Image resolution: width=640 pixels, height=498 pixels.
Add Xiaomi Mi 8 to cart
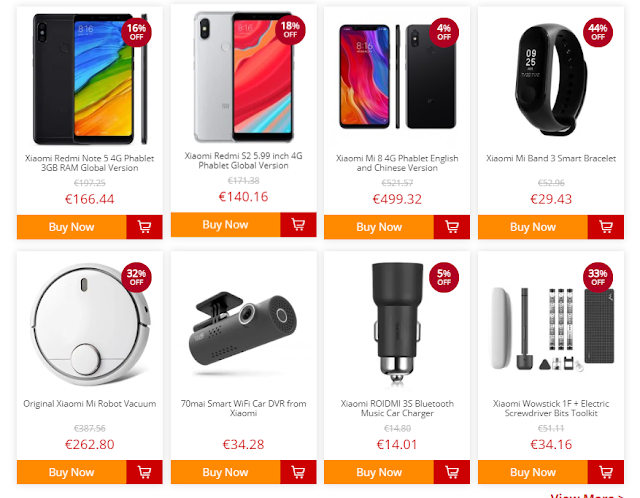coord(452,227)
